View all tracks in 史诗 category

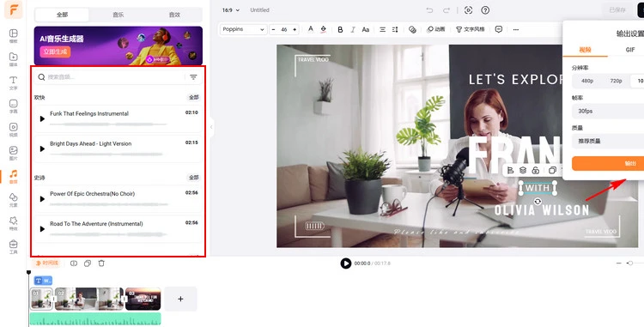[x=193, y=178]
